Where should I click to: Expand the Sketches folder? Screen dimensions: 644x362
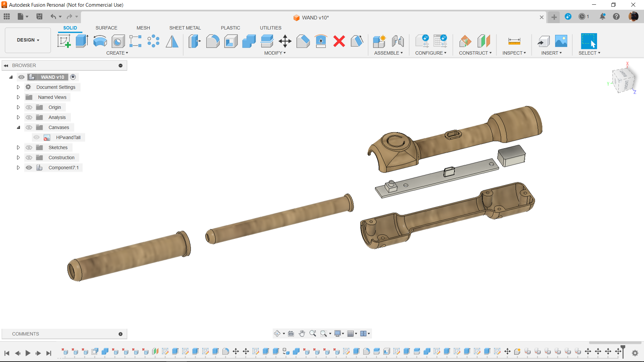(18, 147)
